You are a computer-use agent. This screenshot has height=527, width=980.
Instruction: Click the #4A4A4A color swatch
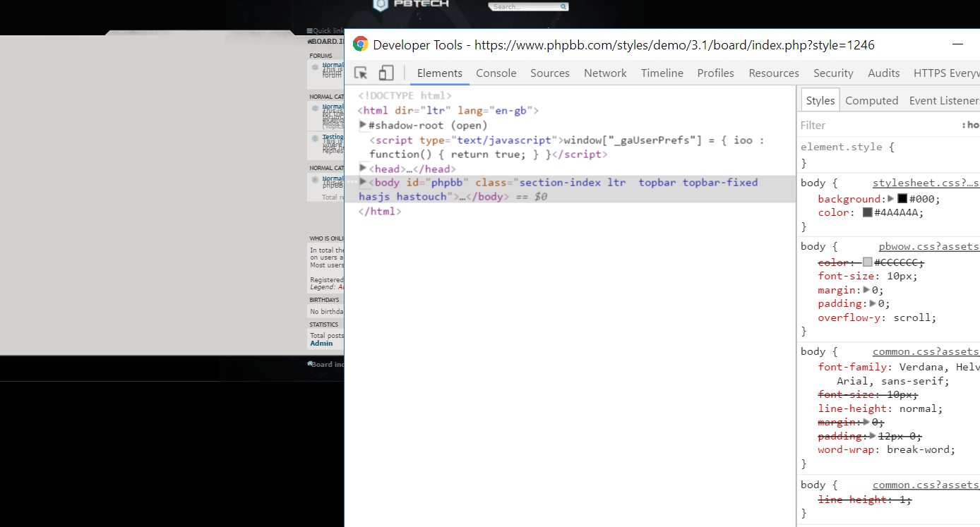(x=868, y=212)
